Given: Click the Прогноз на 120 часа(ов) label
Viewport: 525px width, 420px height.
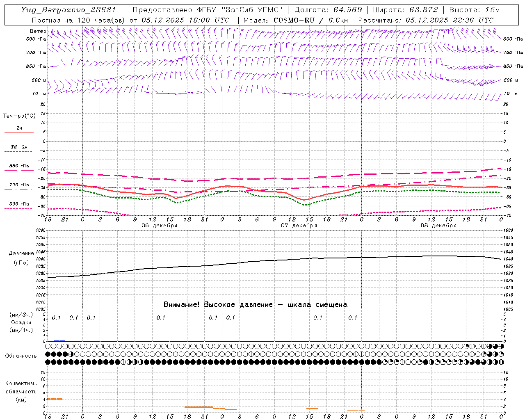Looking at the screenshot, I should (79, 20).
